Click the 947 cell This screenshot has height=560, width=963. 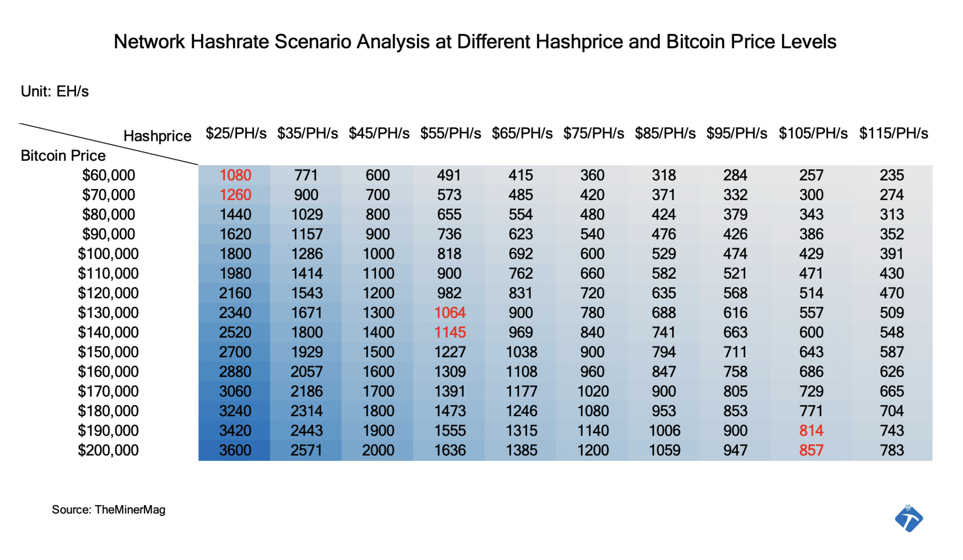click(x=735, y=450)
